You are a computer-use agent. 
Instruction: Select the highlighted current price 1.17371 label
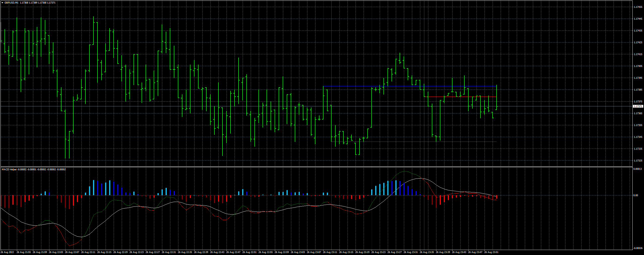pos(638,106)
